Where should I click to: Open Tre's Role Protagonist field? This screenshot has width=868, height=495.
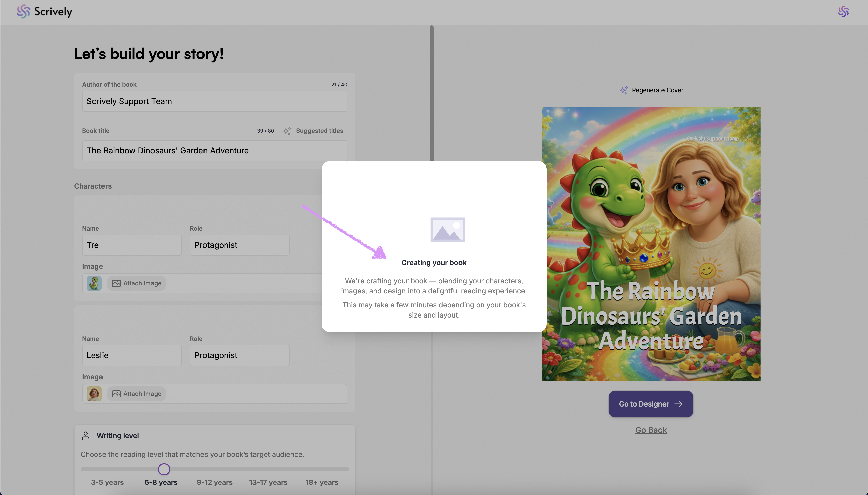click(239, 245)
